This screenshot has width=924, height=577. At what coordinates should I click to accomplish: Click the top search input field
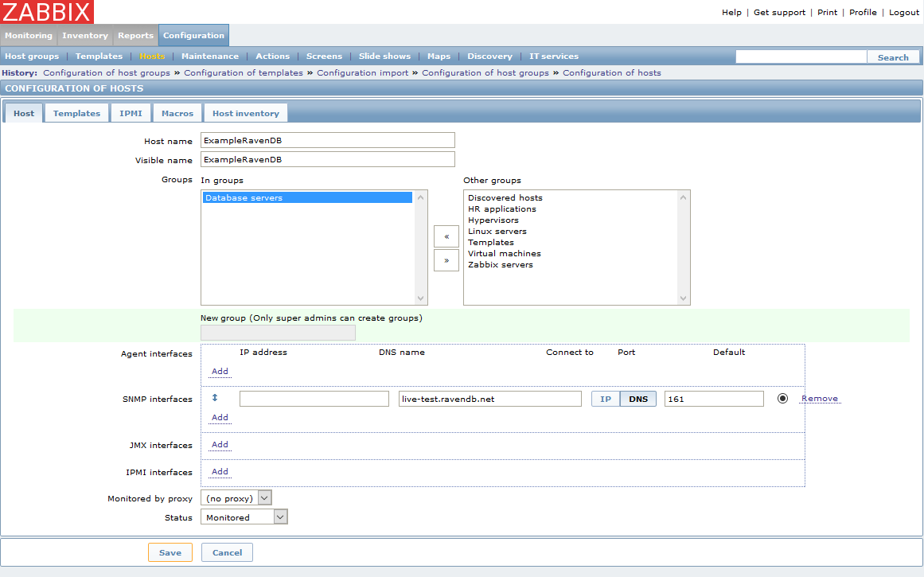click(801, 57)
